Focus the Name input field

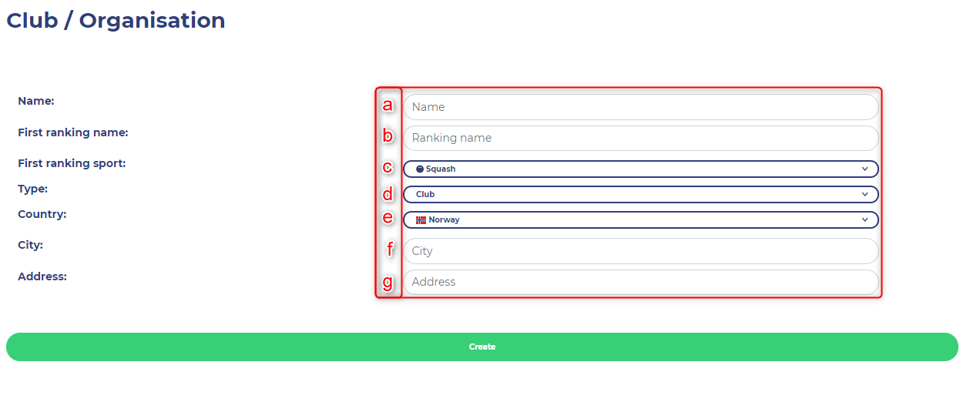(641, 107)
